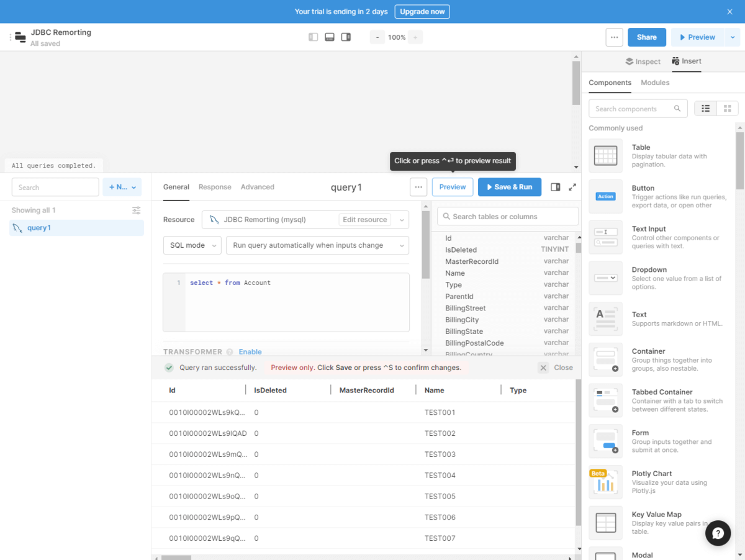Click Save & Run

(x=510, y=187)
